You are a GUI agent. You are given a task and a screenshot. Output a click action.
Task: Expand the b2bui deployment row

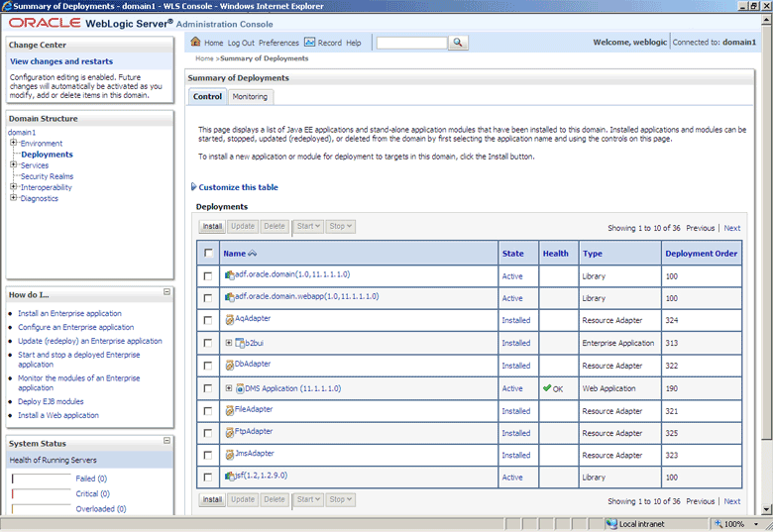click(229, 343)
